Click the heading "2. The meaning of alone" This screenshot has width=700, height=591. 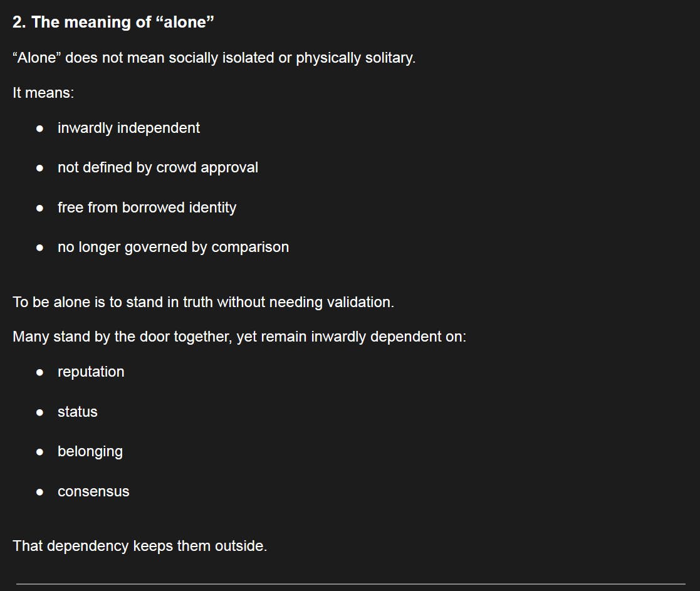[x=113, y=22]
